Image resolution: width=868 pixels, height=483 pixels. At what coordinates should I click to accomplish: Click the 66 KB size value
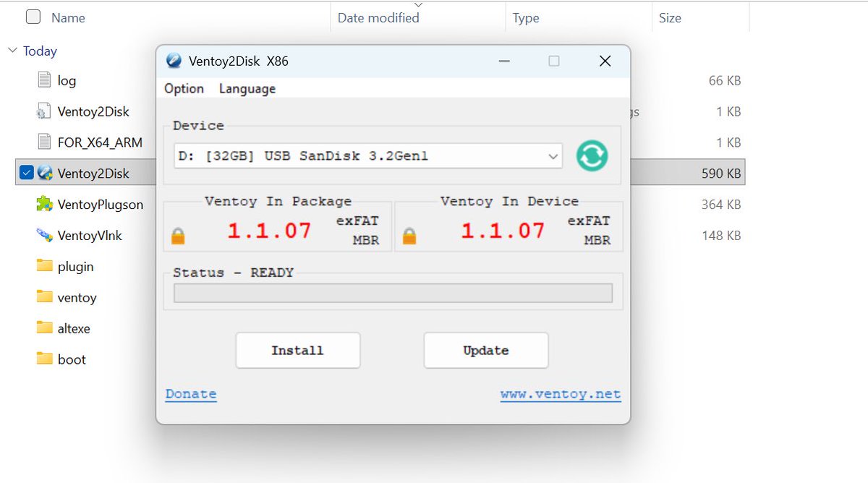point(725,81)
